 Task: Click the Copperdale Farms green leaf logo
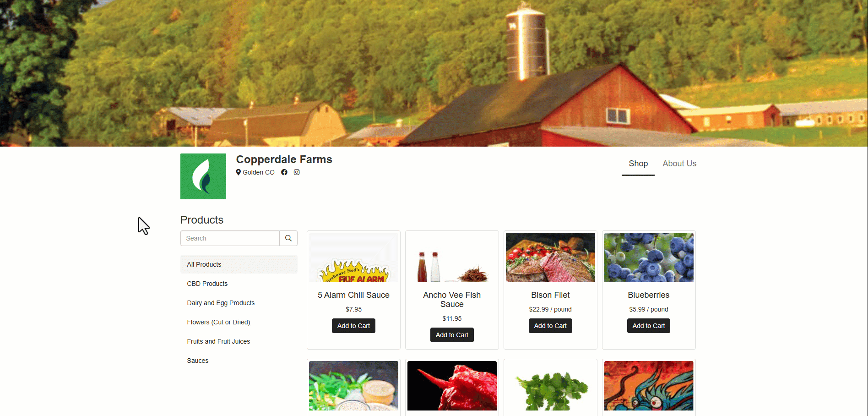click(x=203, y=176)
